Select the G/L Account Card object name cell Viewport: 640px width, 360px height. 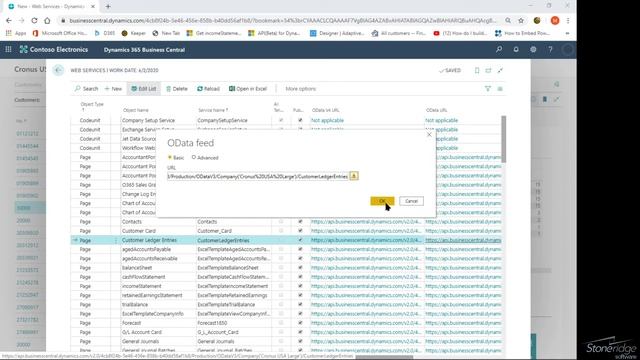(158, 332)
